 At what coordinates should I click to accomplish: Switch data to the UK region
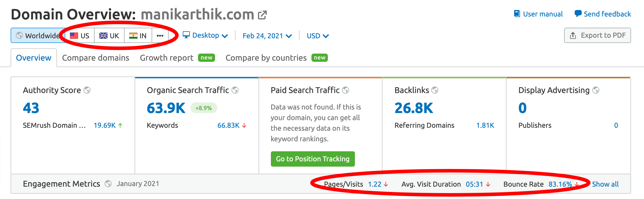pyautogui.click(x=109, y=35)
